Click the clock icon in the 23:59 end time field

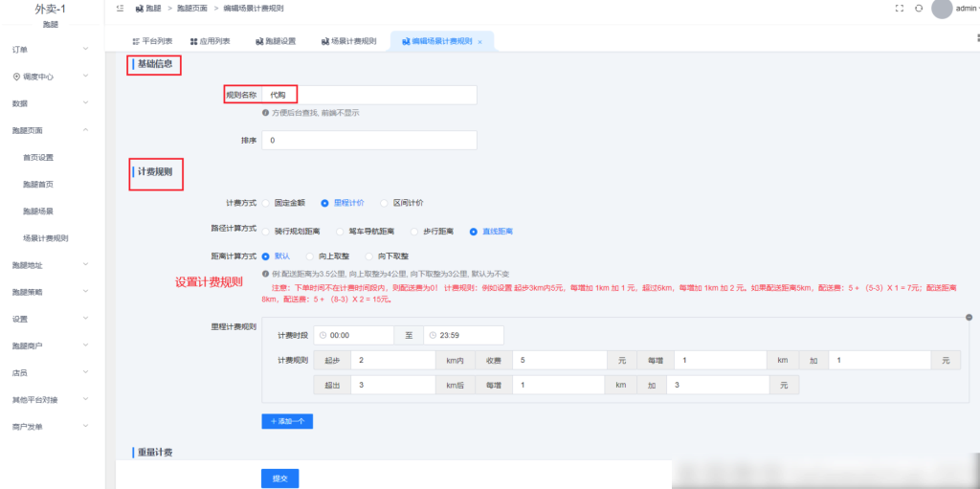[x=432, y=335]
